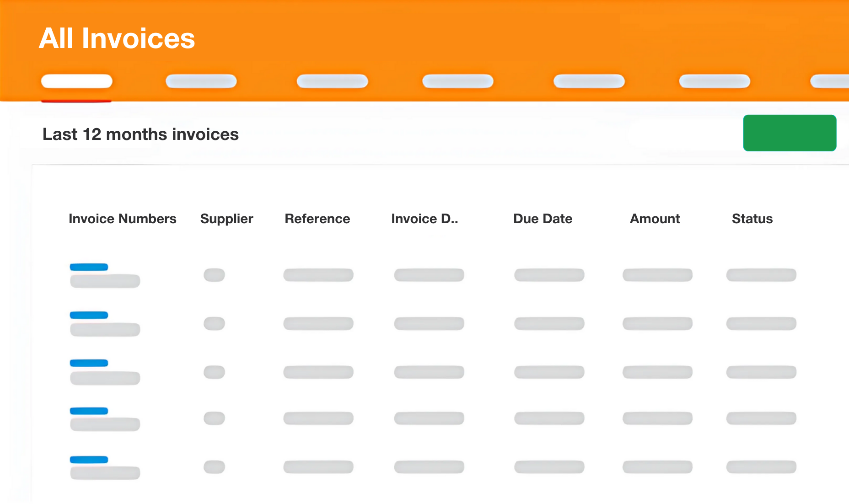This screenshot has height=504, width=849.
Task: Sort by the Status column header
Action: (752, 219)
